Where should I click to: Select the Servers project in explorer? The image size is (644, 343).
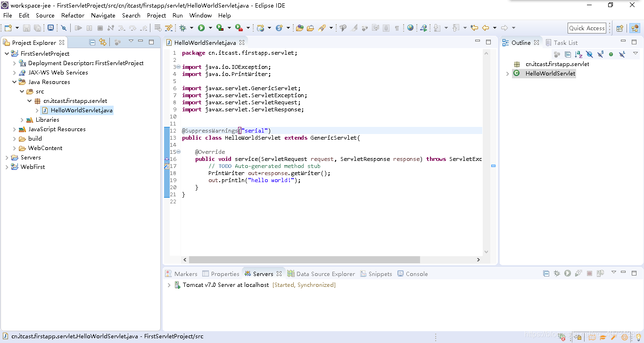30,157
